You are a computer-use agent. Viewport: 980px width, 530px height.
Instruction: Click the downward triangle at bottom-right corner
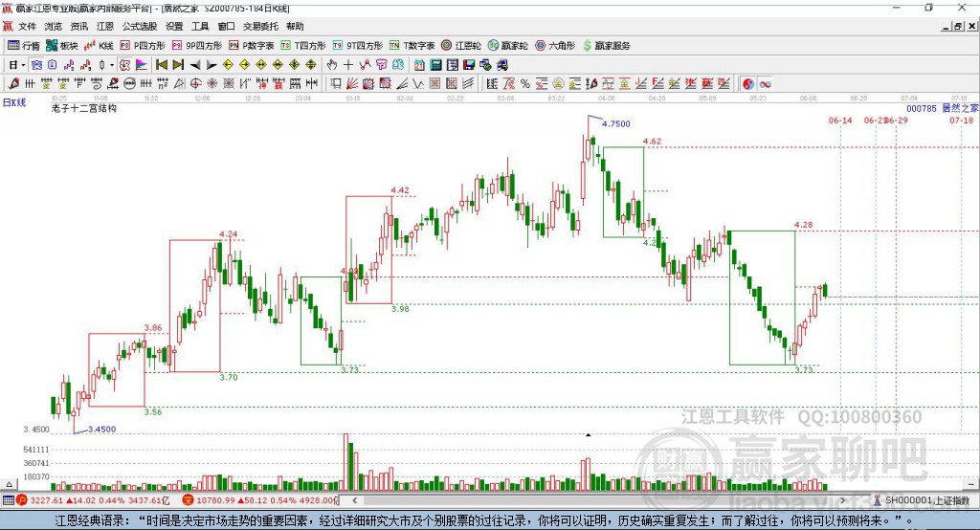pyautogui.click(x=970, y=484)
